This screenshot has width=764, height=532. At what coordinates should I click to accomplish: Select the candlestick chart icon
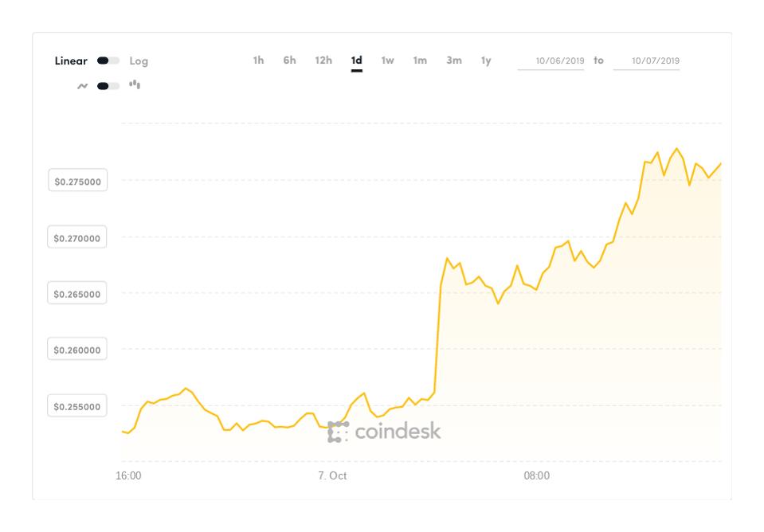click(x=135, y=83)
